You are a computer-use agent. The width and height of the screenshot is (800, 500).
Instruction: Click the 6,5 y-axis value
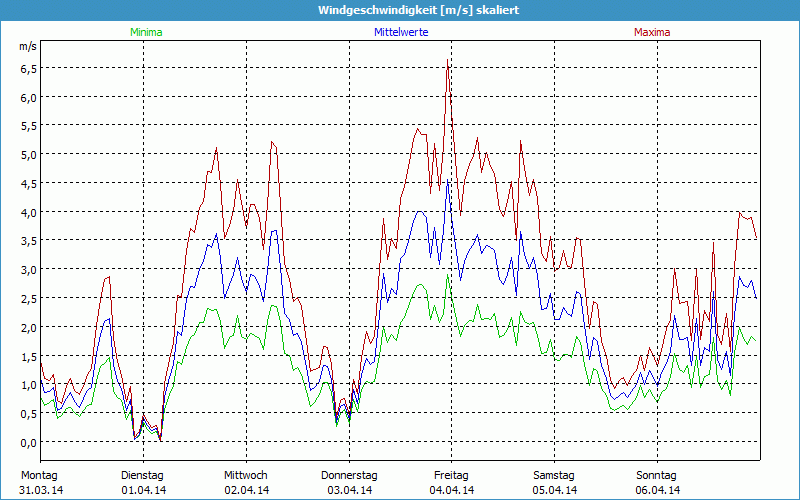point(28,69)
